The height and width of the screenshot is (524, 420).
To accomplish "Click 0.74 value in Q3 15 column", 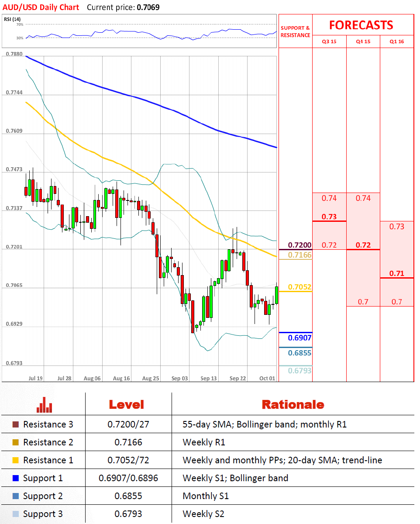I will [x=329, y=198].
